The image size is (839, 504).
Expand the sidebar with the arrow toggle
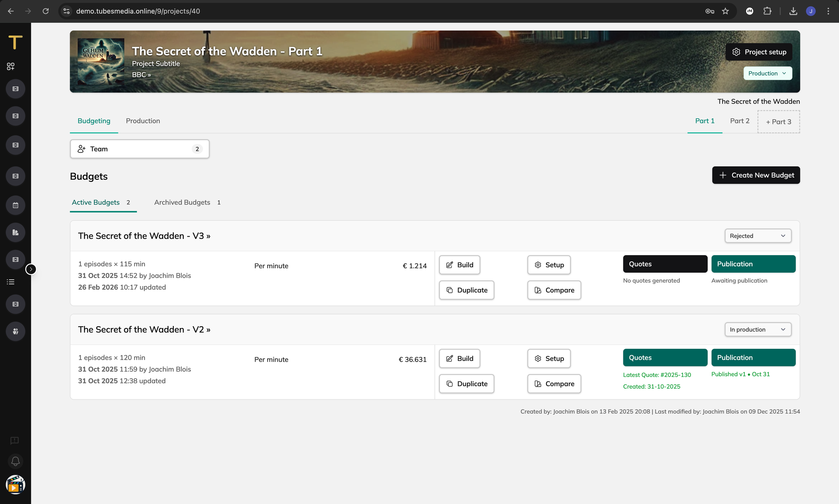pos(31,269)
